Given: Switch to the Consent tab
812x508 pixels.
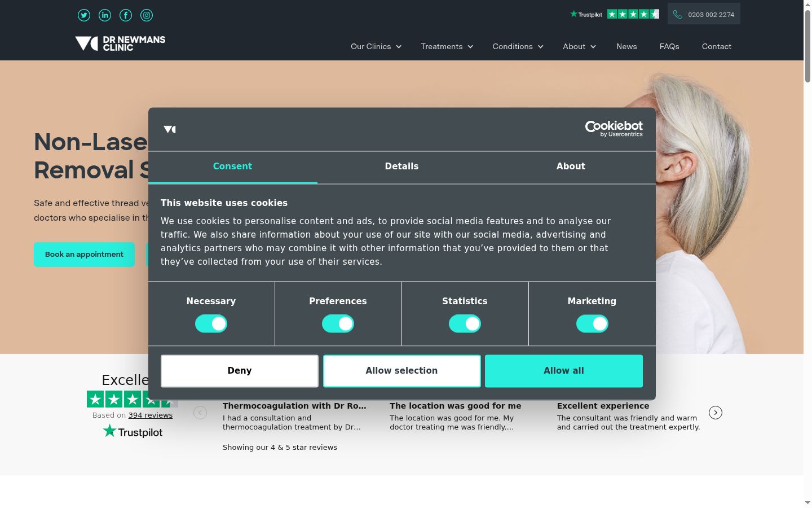Looking at the screenshot, I should point(232,167).
